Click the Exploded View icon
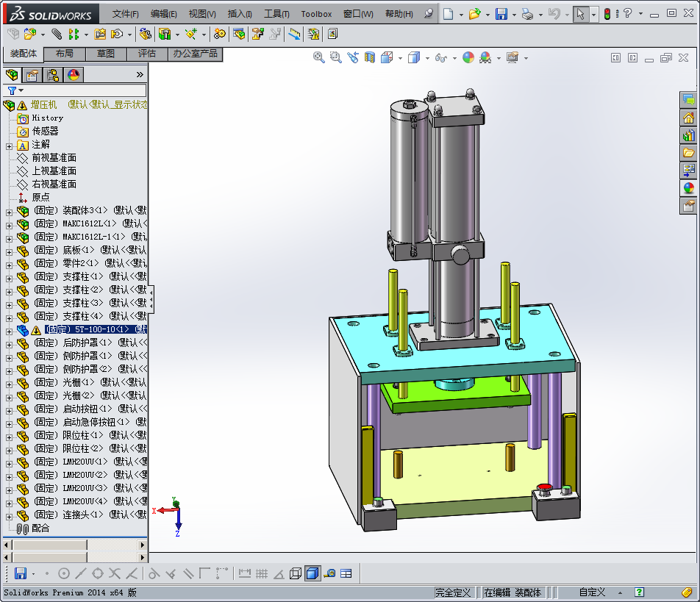 click(x=258, y=34)
